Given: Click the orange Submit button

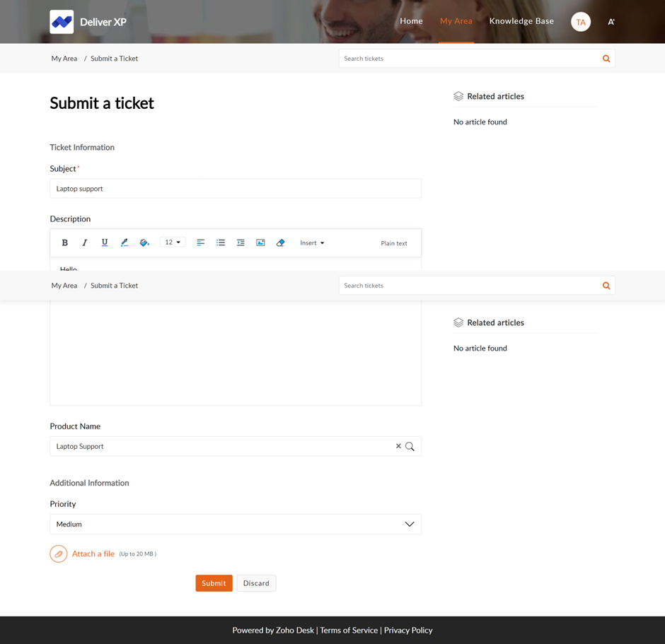Looking at the screenshot, I should (214, 583).
